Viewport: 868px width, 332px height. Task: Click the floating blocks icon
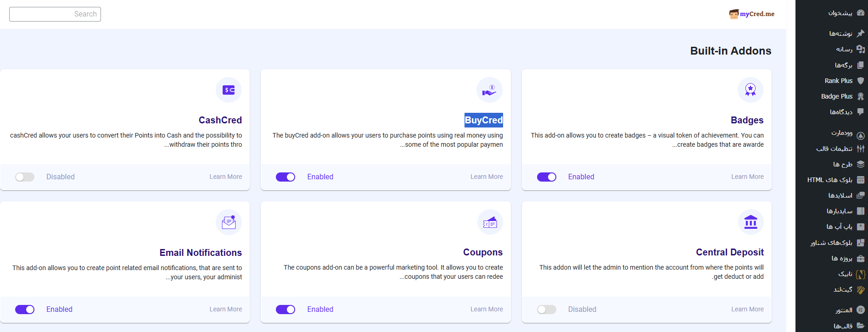861,243
